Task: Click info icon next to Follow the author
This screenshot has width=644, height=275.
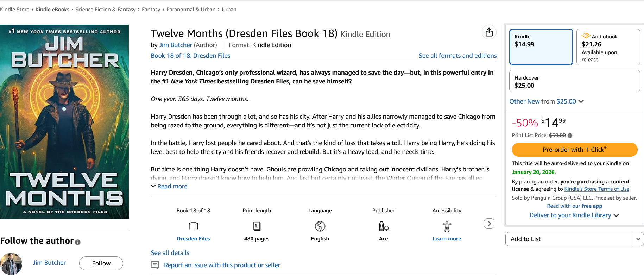Action: 78,242
